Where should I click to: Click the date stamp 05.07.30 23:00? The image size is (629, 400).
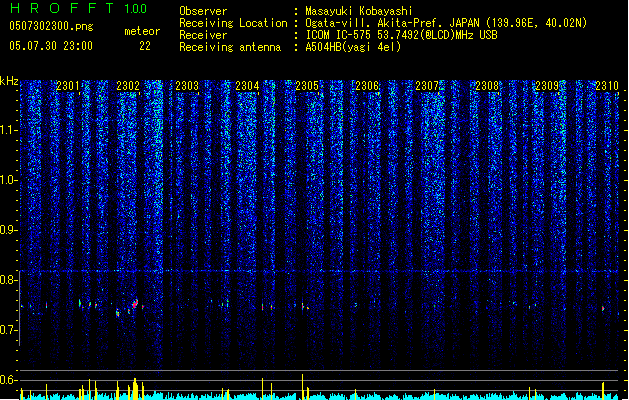(x=51, y=46)
